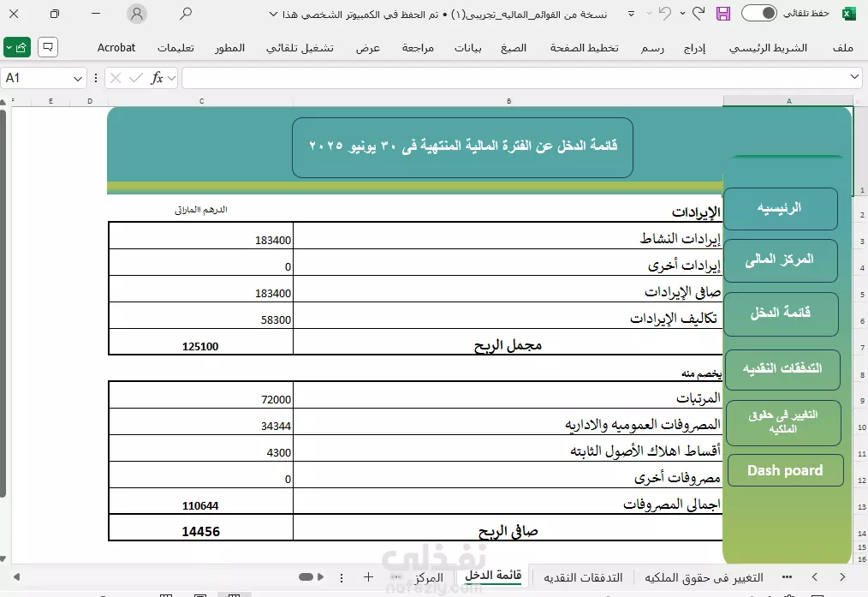The height and width of the screenshot is (597, 868).
Task: Open the Acrobat ribbon tab
Action: coord(116,48)
